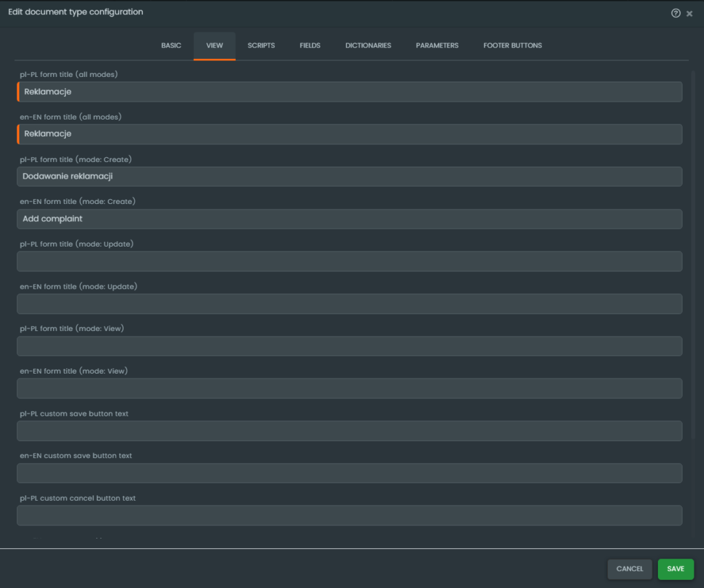
Task: Open the Dictionaries tab
Action: [368, 45]
